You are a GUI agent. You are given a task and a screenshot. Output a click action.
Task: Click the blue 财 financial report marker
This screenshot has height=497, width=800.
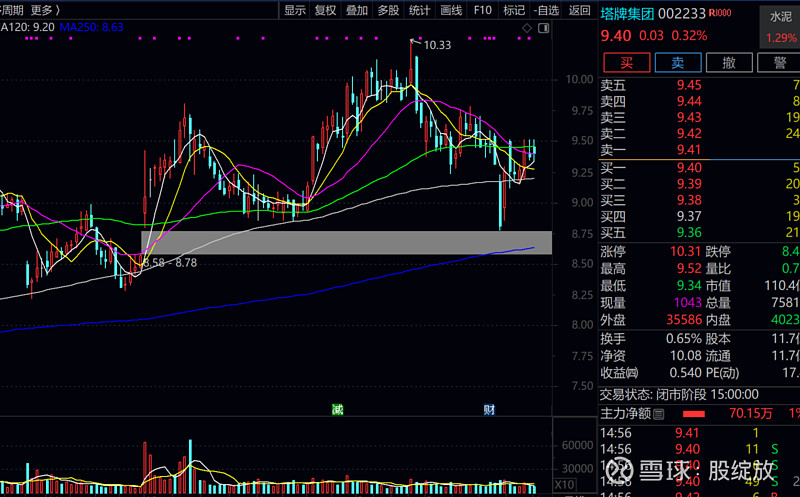point(489,409)
